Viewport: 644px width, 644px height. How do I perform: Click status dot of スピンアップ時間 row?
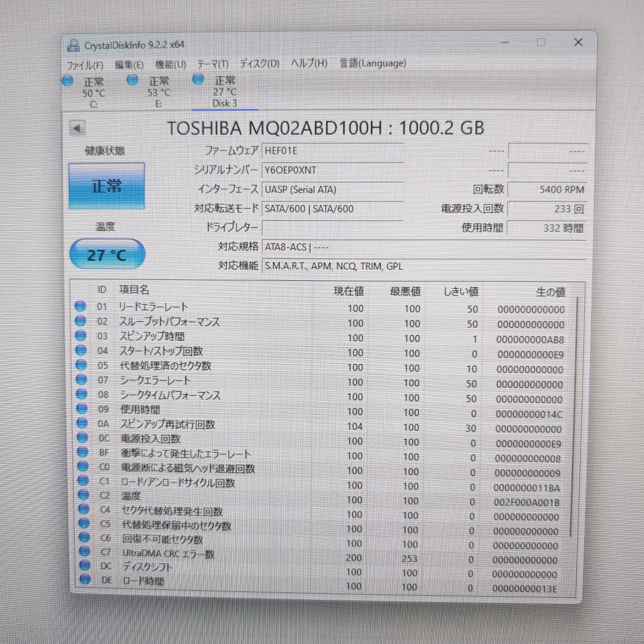(x=80, y=335)
